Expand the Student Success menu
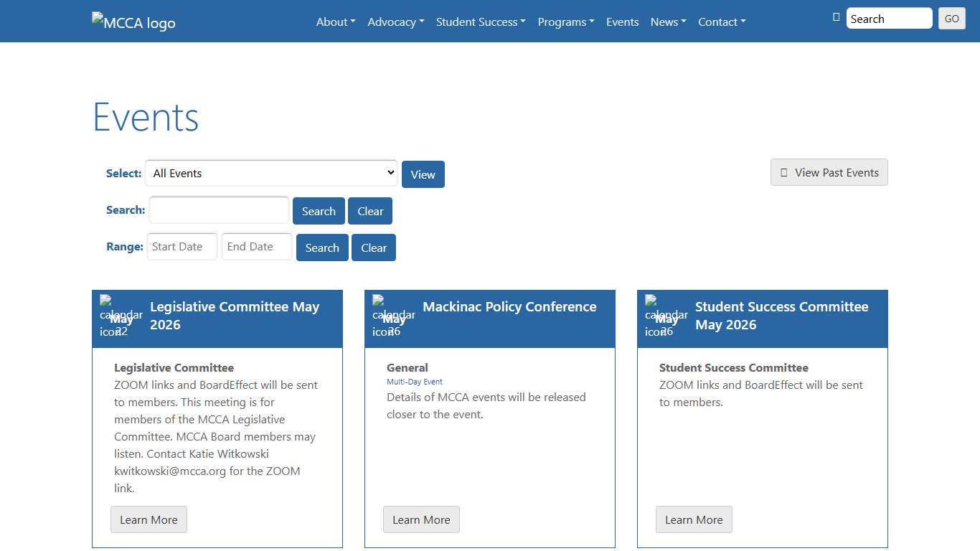 481,22
